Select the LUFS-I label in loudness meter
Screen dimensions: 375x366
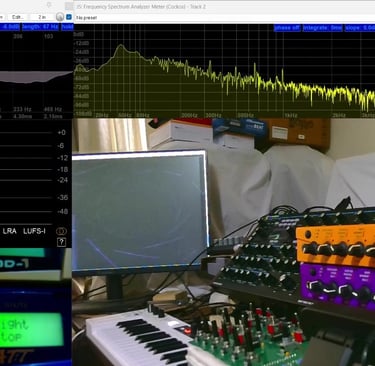click(x=34, y=231)
